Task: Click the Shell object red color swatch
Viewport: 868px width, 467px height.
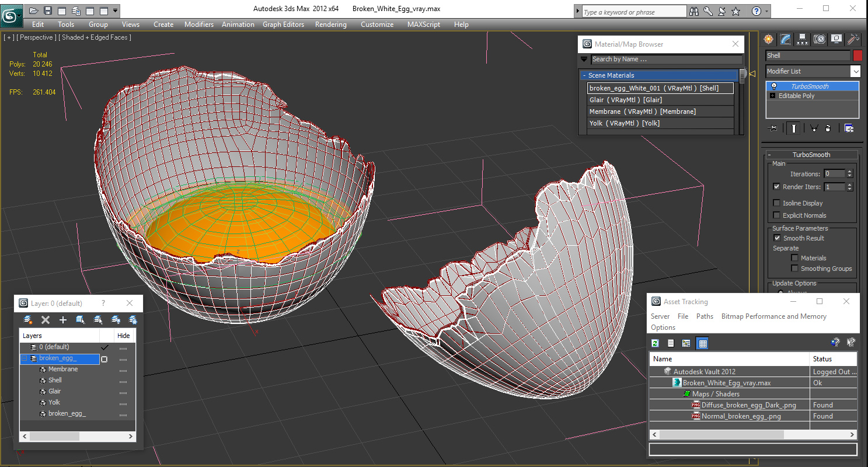Action: tap(857, 55)
